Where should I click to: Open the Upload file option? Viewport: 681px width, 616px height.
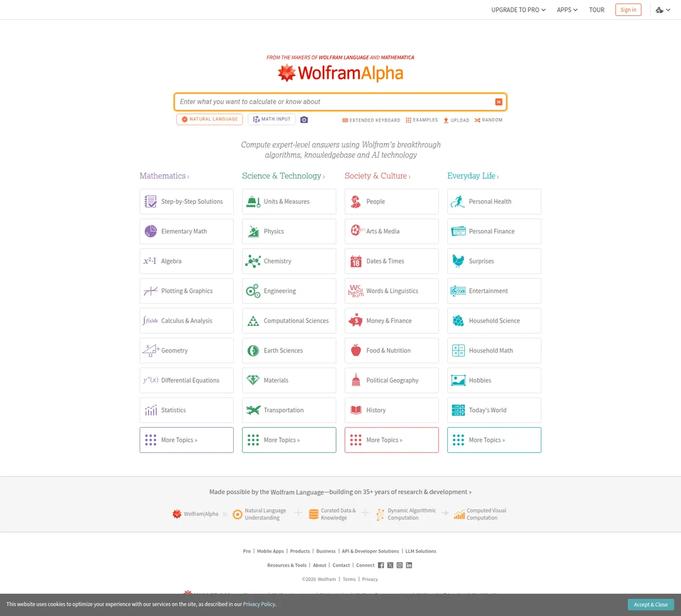(456, 120)
